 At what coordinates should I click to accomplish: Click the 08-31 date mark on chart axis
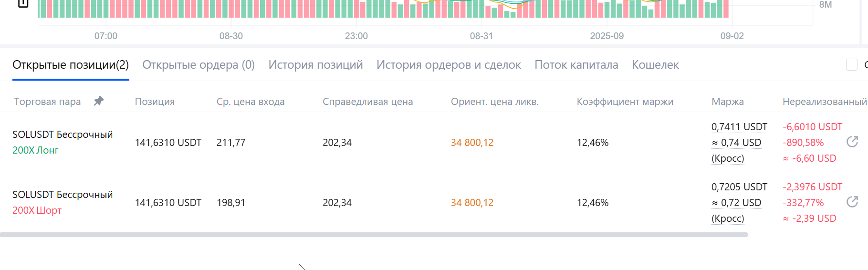[x=481, y=36]
